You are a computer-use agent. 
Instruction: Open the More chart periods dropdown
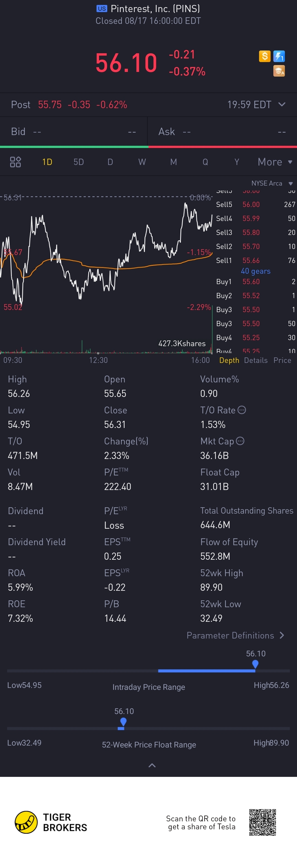[275, 162]
